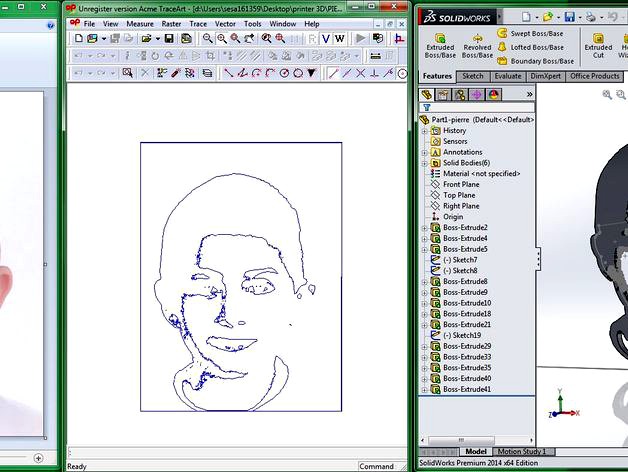Open the File menu in TraceArt
The image size is (628, 472).
89,24
